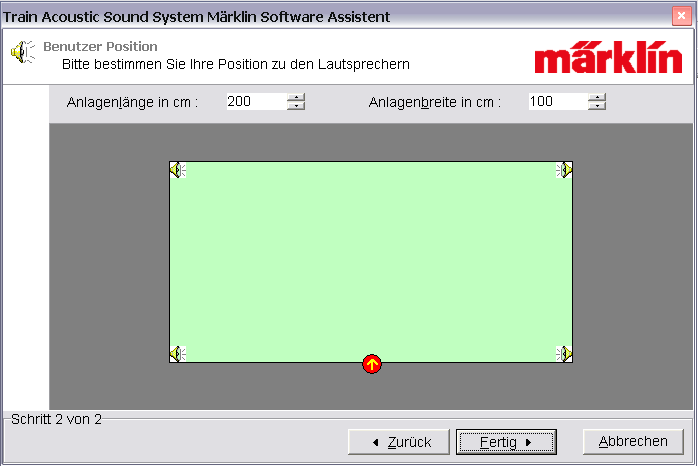Increase Anlagenbreite with the up arrow
The image size is (698, 466).
pos(597,97)
